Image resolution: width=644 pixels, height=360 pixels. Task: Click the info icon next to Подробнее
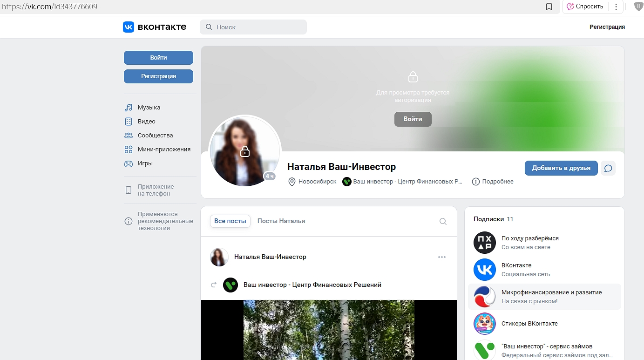[x=475, y=182]
